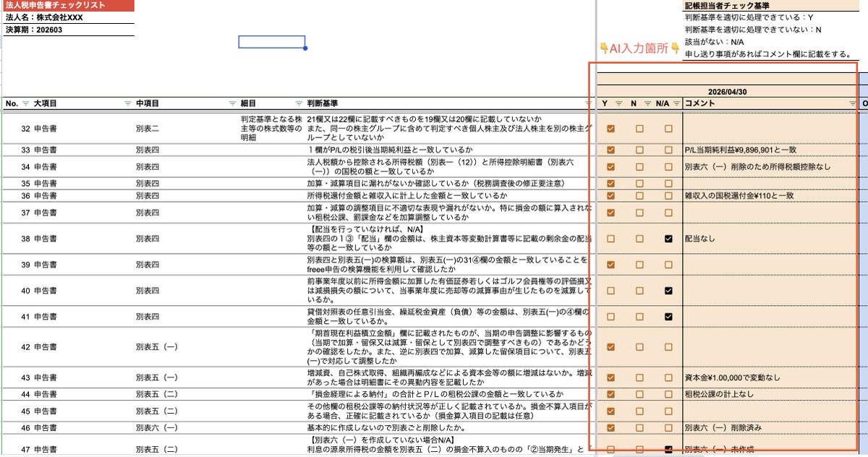Open the N column filter
The width and height of the screenshot is (868, 457).
647,103
